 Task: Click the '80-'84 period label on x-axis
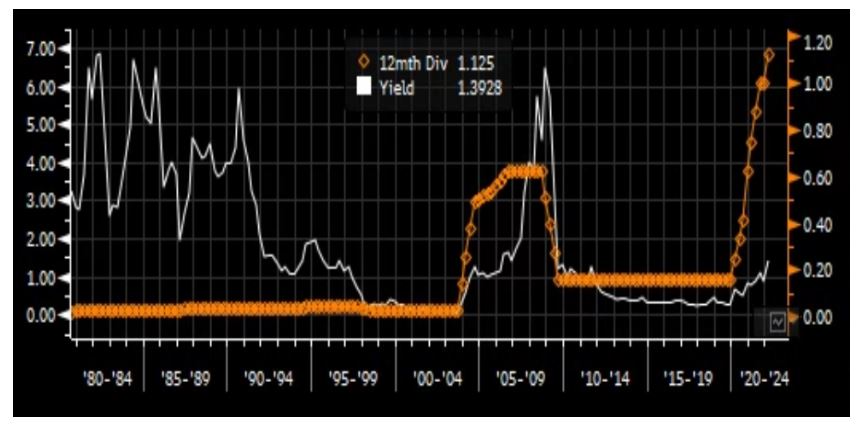(109, 380)
